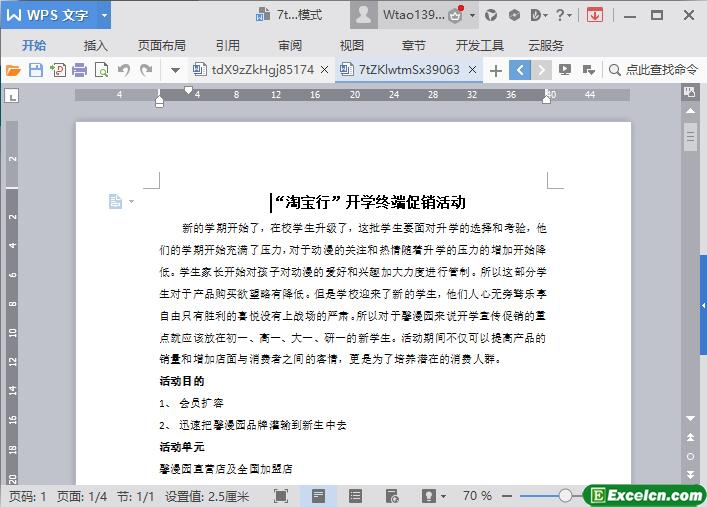Click the task pane icon above scrollbar

click(x=690, y=92)
